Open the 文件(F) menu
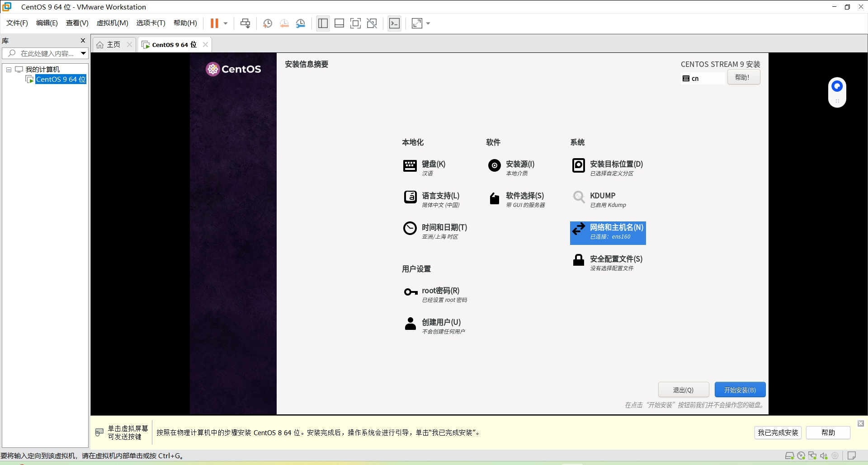Screen dimensions: 868x465 [x=17, y=23]
